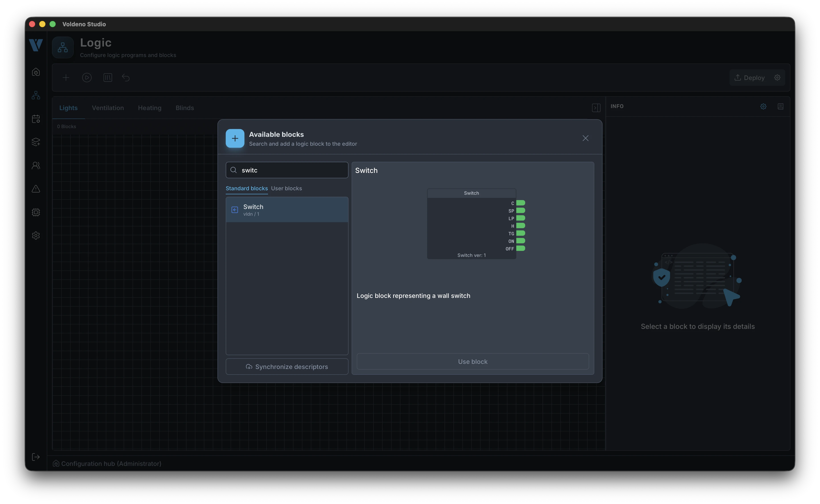Click the block search input field
Screen dimensions: 820x504
click(287, 170)
